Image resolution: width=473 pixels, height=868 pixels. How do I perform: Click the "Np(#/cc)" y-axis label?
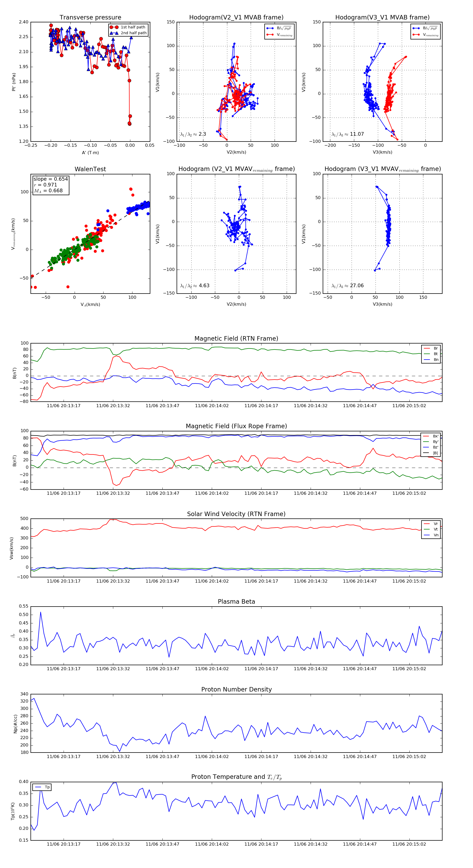tap(15, 723)
